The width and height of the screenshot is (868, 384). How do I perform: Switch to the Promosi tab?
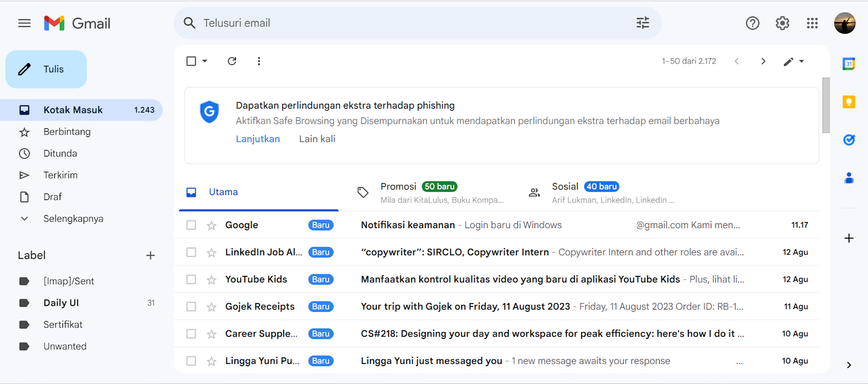pos(430,192)
